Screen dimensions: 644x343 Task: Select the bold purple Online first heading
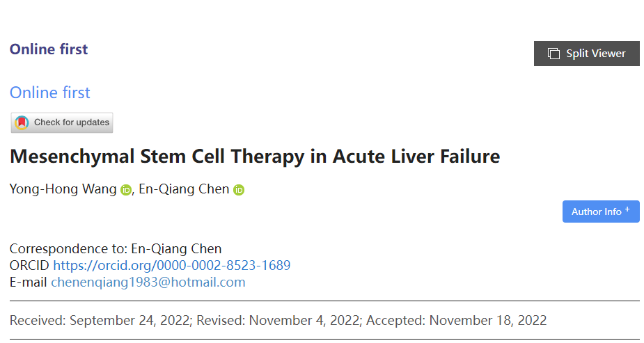(49, 49)
